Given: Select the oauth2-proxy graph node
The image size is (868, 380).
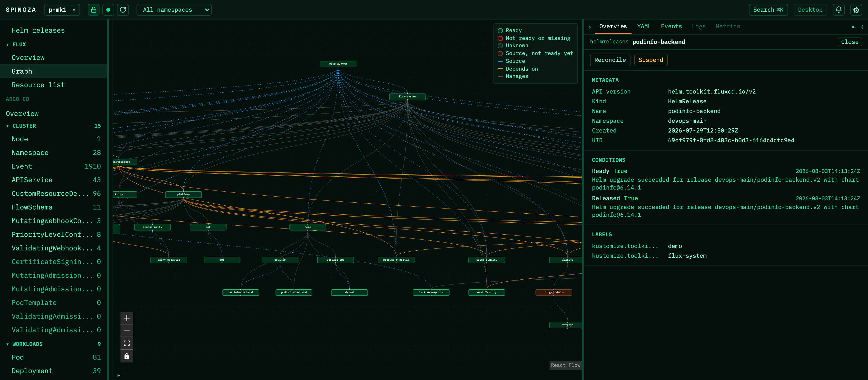Looking at the screenshot, I should tap(487, 293).
